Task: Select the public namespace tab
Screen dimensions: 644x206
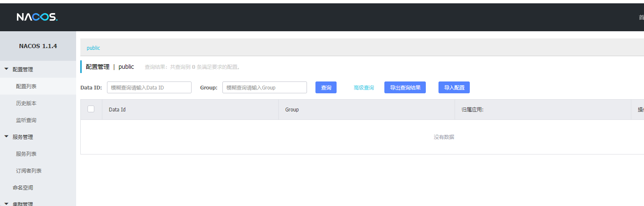Action: (93, 48)
